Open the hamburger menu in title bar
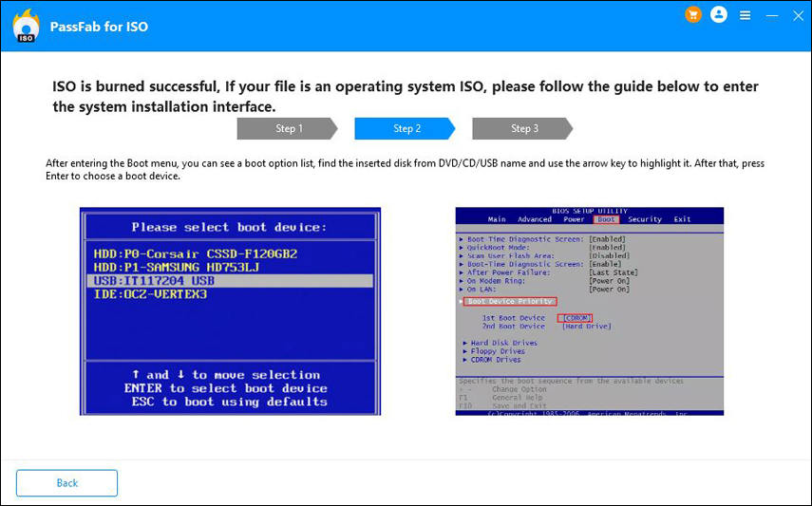 point(746,15)
